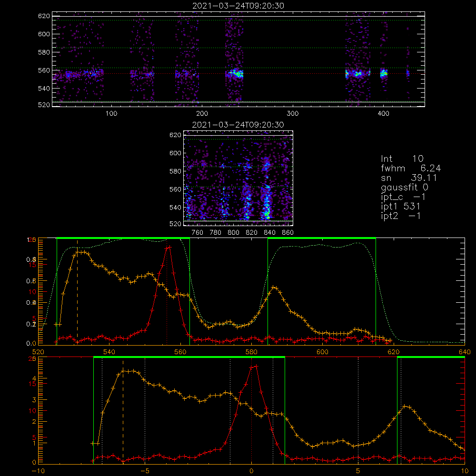Click the red dotted vertical marker at 0 in lower plot
This screenshot has width=476, height=476.
(251, 411)
